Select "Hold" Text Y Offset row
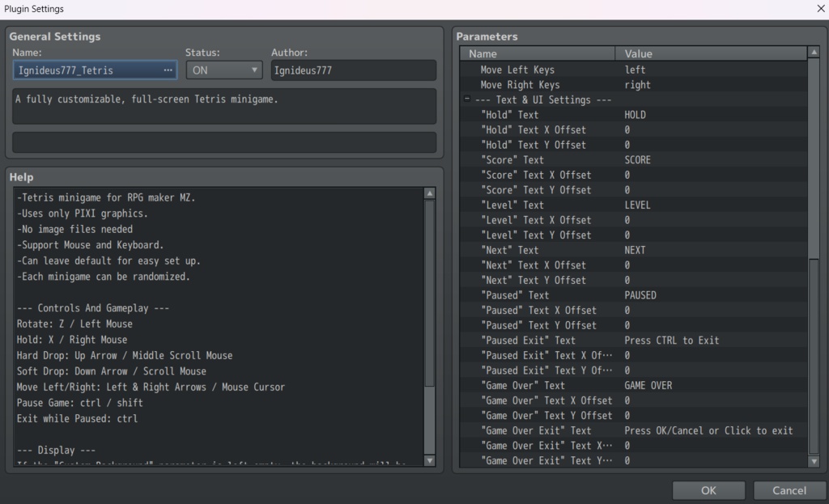This screenshot has width=829, height=504. [633, 145]
